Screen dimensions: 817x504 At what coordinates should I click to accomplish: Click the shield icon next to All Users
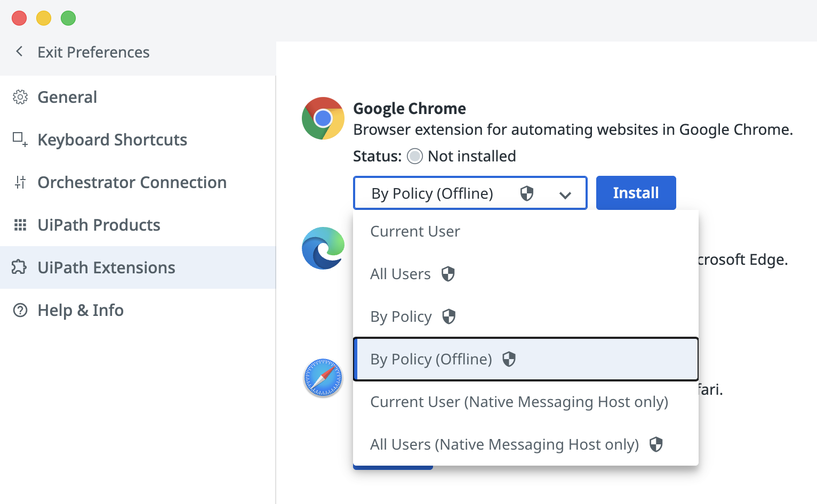tap(448, 274)
